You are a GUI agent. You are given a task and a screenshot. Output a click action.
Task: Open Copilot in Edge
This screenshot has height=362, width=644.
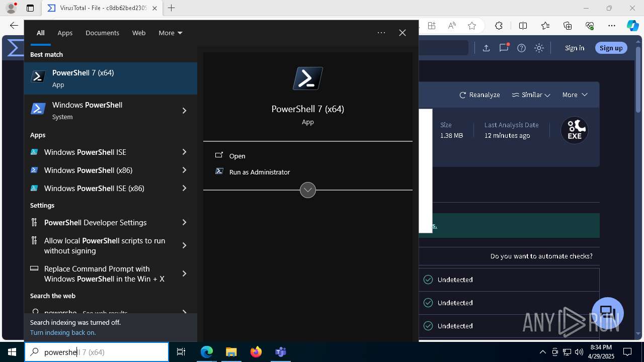pyautogui.click(x=632, y=26)
